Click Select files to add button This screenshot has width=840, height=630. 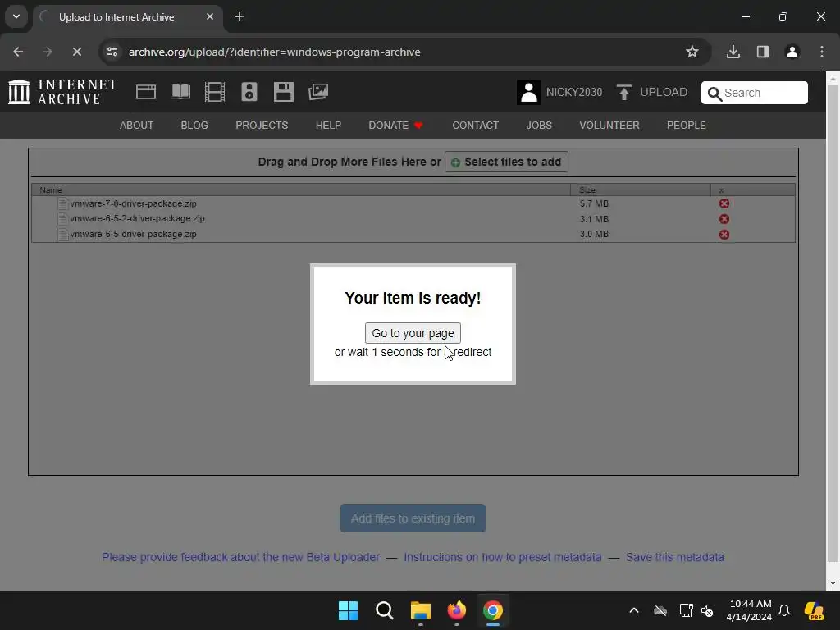pos(506,162)
